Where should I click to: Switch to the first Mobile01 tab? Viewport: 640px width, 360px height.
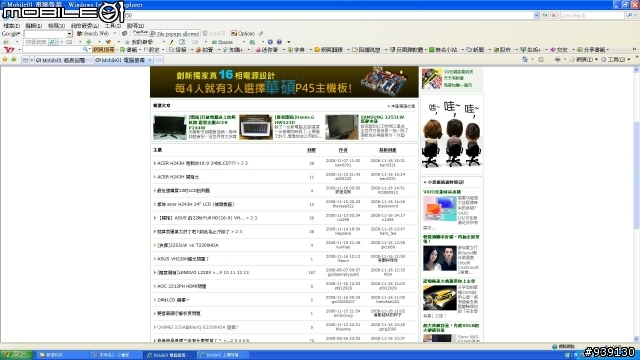pos(60,60)
